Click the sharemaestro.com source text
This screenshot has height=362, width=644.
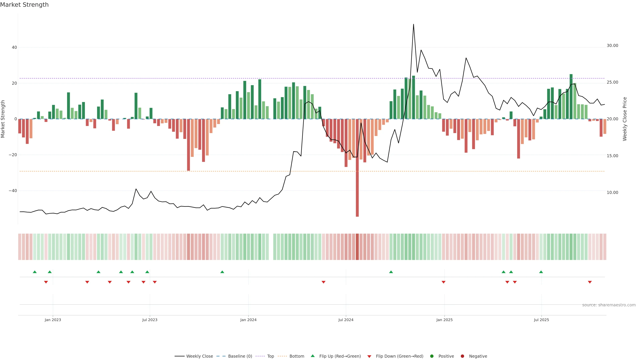(609, 305)
